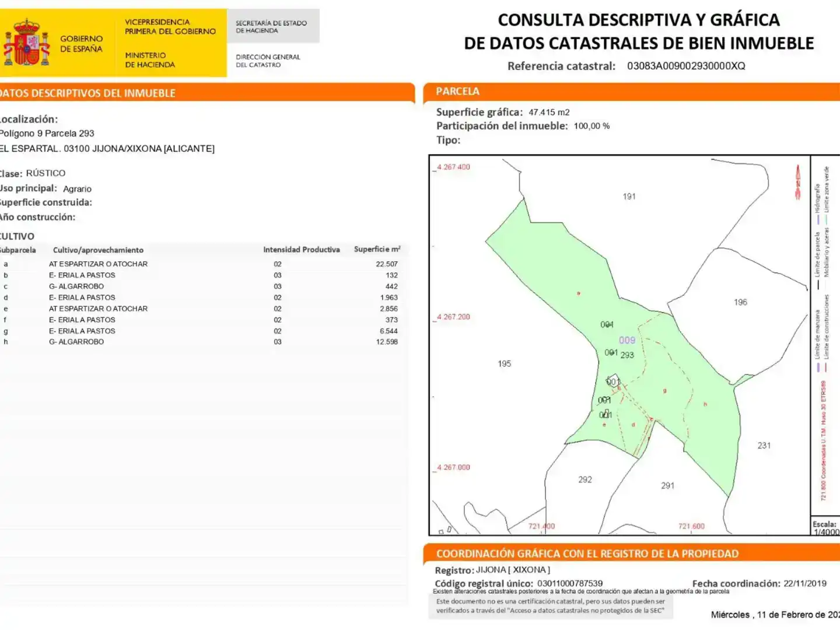Select area '22.507' in the subparcel a row

pyautogui.click(x=387, y=264)
